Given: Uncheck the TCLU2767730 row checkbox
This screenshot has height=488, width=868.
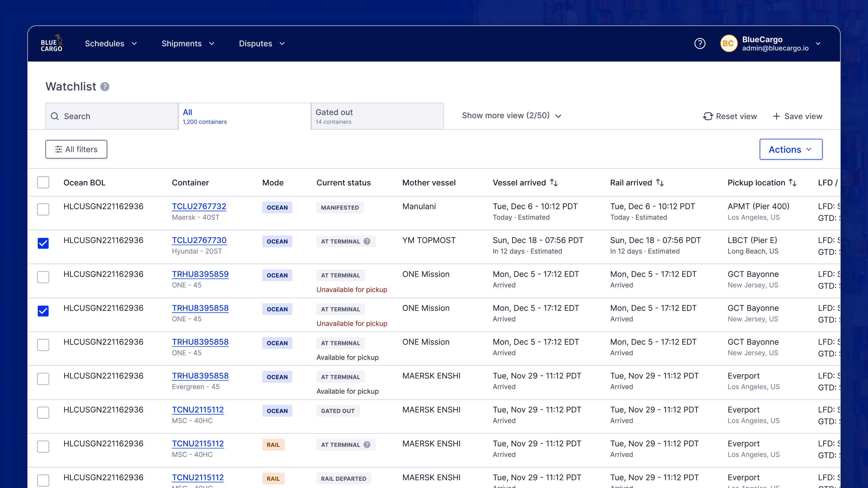Looking at the screenshot, I should (43, 243).
